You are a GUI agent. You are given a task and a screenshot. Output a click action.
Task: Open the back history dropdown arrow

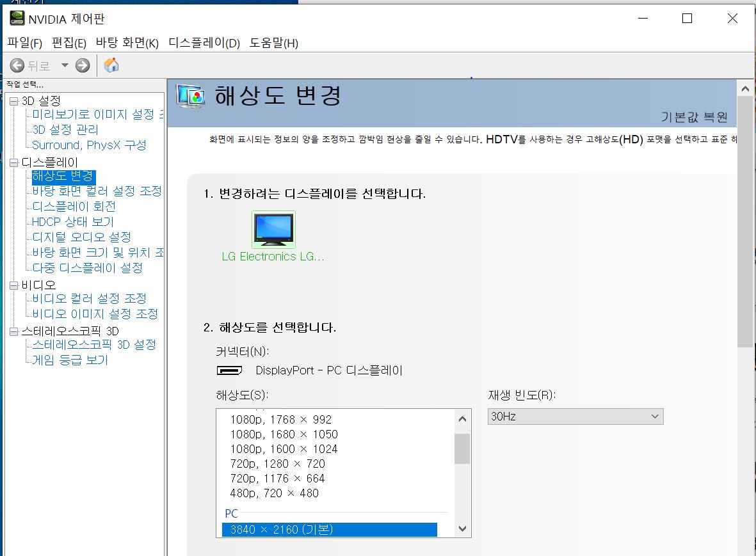[x=64, y=65]
